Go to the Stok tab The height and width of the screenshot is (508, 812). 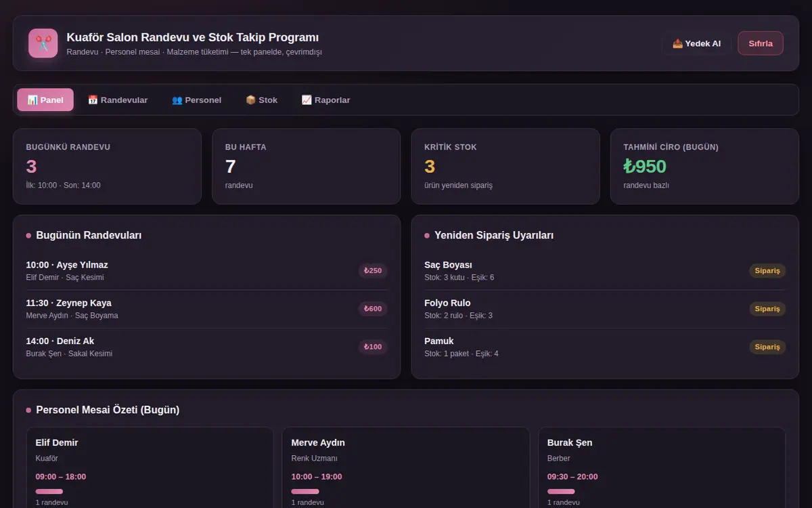(x=261, y=100)
